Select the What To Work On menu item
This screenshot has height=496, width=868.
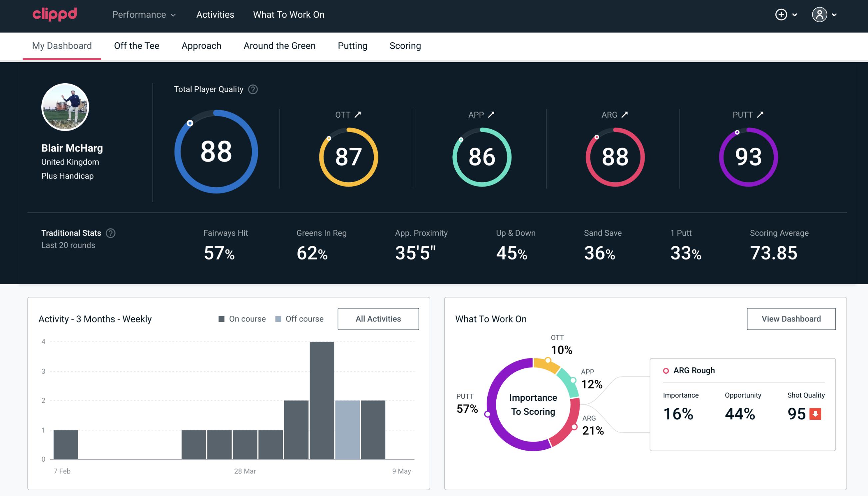288,15
